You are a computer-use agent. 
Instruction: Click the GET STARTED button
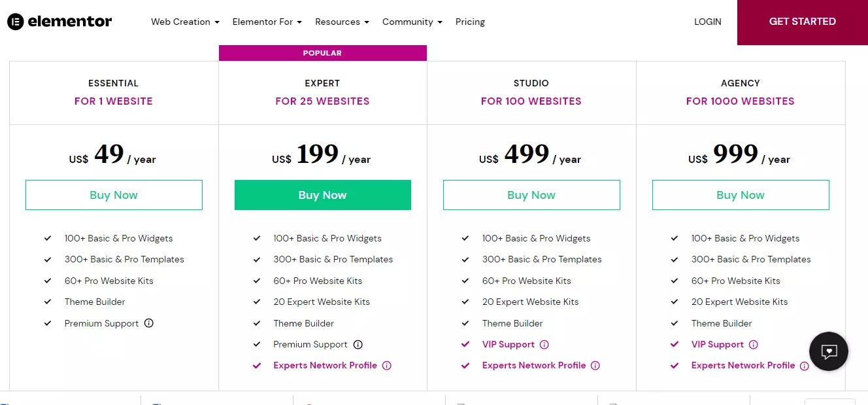tap(803, 22)
